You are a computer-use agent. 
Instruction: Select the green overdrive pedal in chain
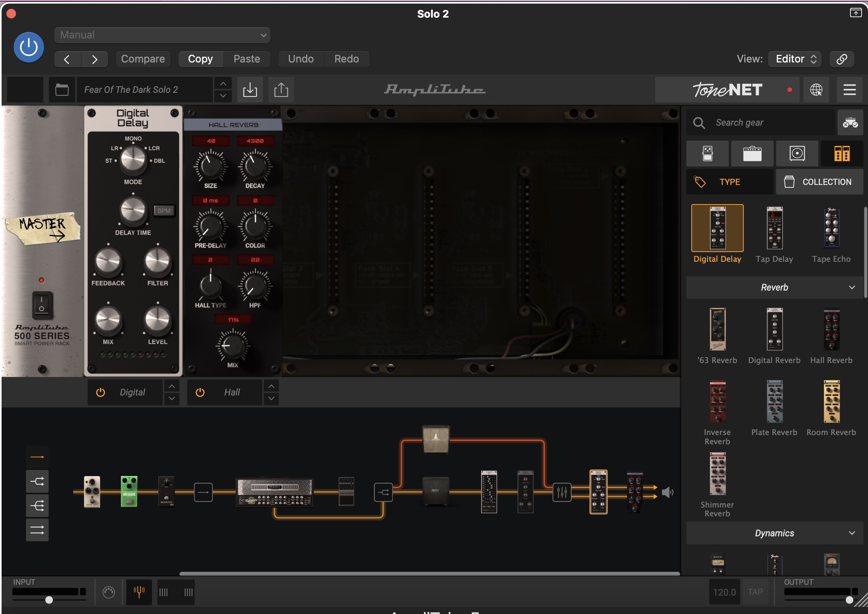129,492
